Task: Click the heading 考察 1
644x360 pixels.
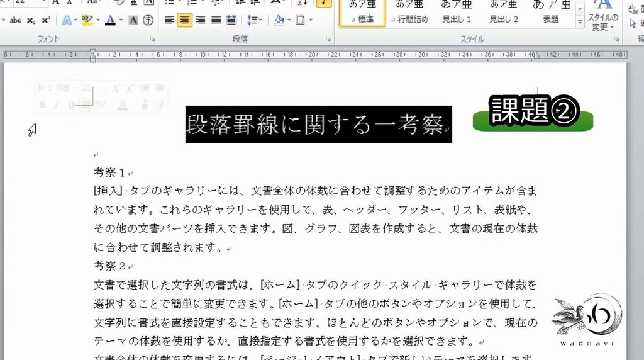Action: pyautogui.click(x=109, y=172)
